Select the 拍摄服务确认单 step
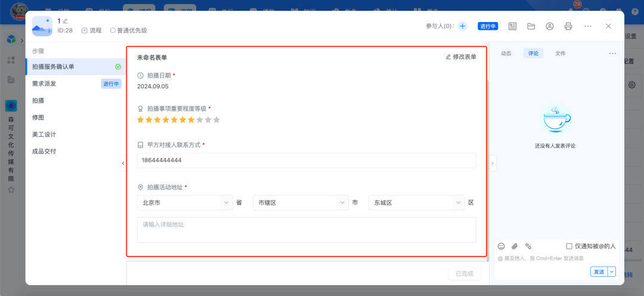 click(x=76, y=67)
